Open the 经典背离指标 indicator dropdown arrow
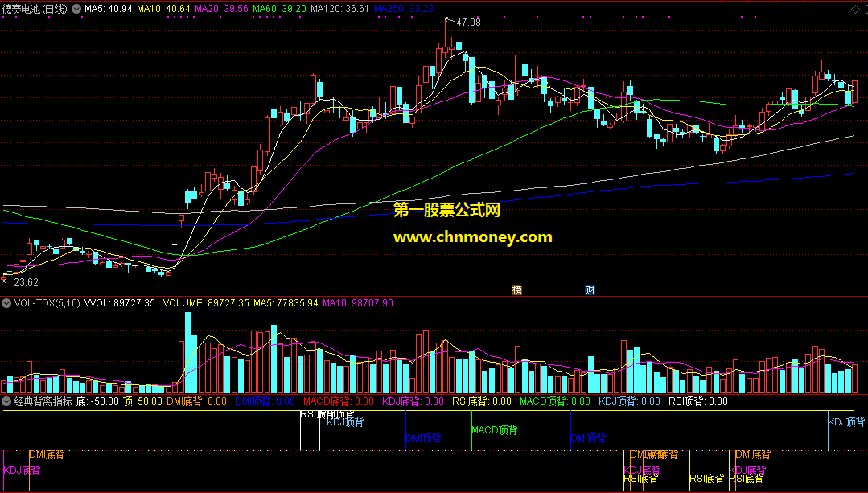This screenshot has width=868, height=493. (6, 401)
